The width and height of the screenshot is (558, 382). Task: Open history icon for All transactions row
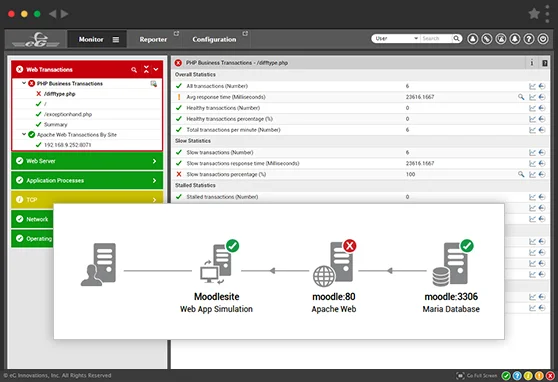coord(542,86)
